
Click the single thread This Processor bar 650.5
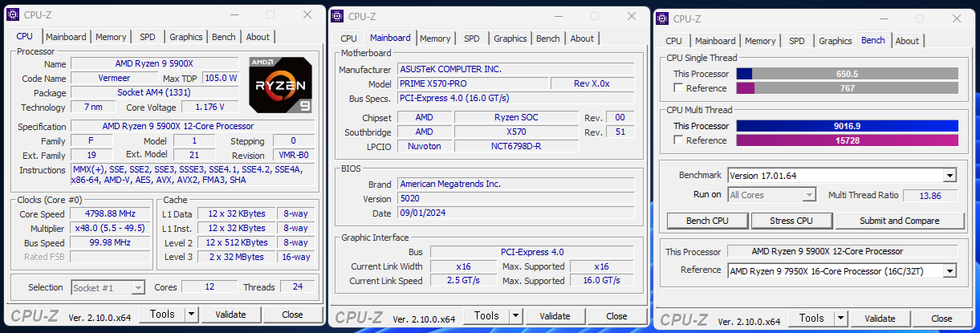pos(847,74)
